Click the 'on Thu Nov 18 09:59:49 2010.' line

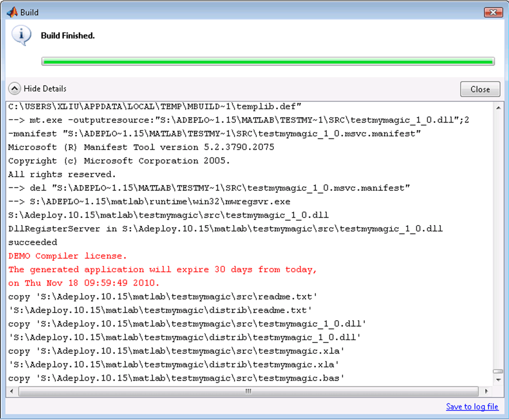tap(84, 283)
